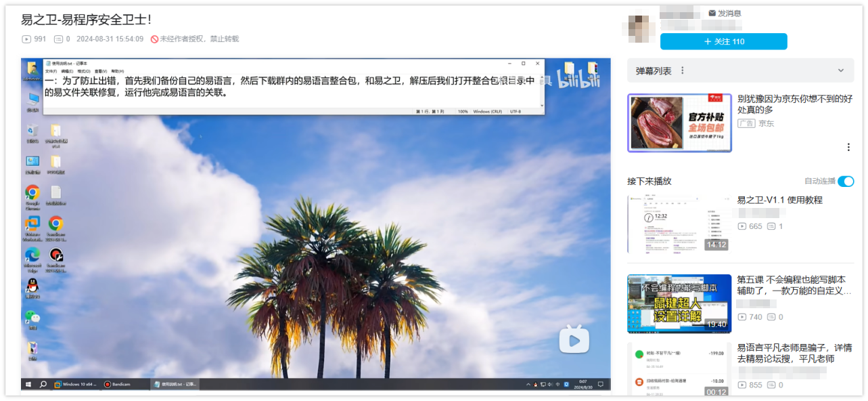868x401 pixels.
Task: Open the 易之卫-V1.1 使用教程 video title
Action: [779, 200]
